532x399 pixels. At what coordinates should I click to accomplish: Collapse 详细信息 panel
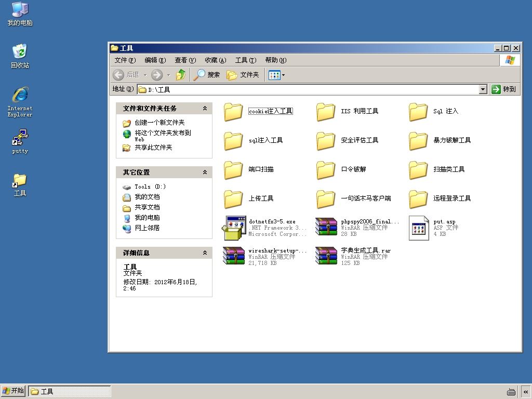click(x=205, y=253)
